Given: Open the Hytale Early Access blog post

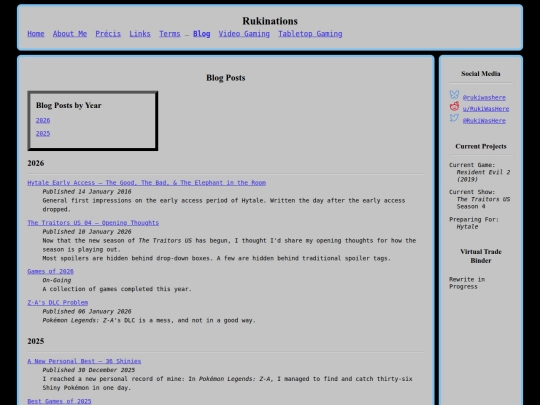Looking at the screenshot, I should point(147,183).
